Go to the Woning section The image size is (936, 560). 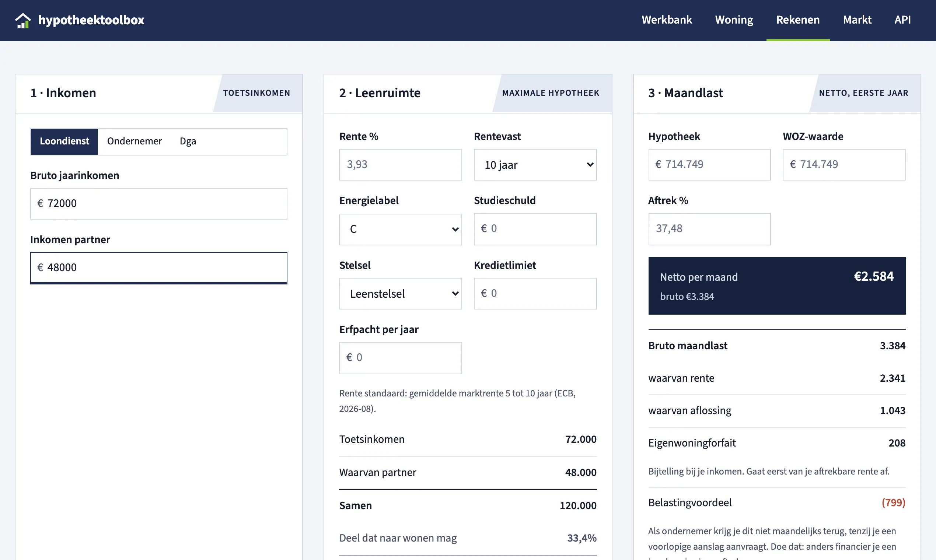click(x=734, y=20)
